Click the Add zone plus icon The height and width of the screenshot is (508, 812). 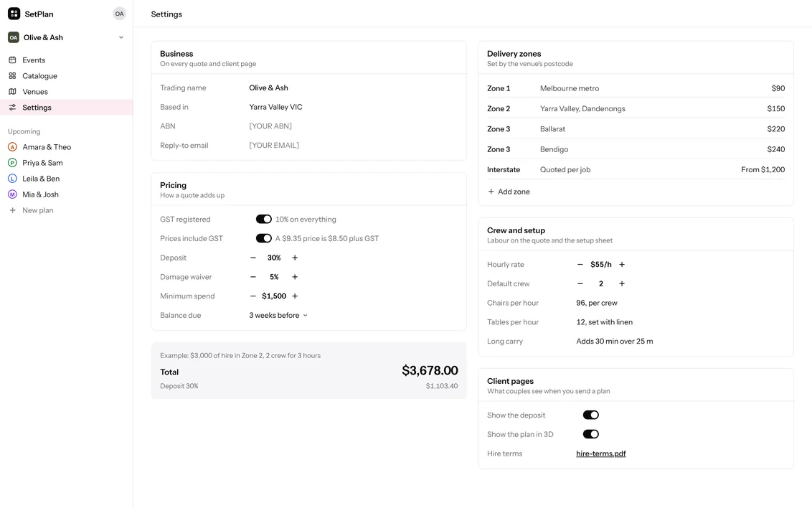point(491,192)
